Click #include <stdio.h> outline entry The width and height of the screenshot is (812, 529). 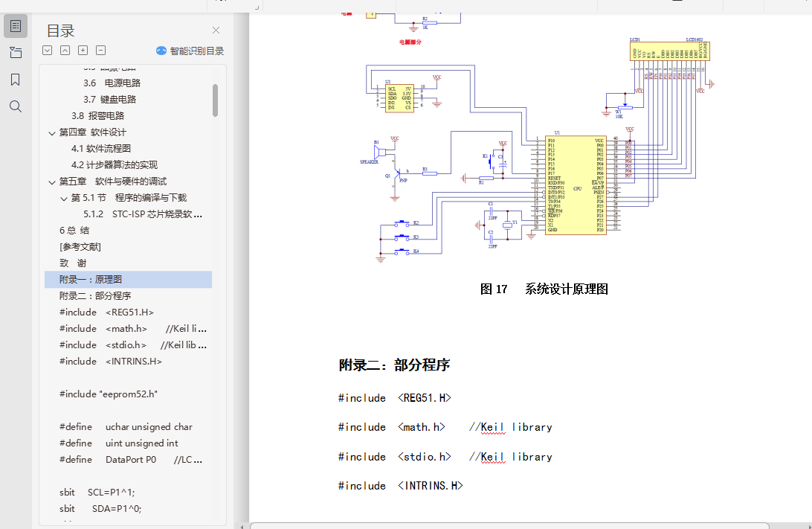(x=133, y=345)
